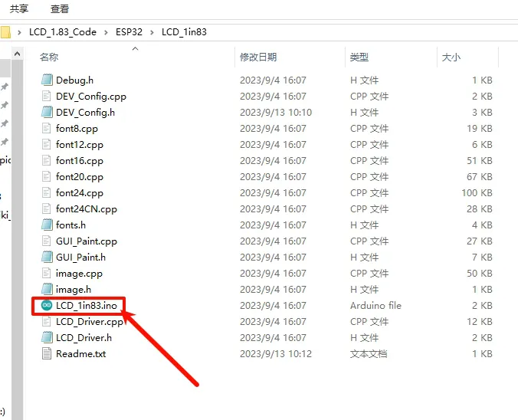
Task: Click the font24.cpp file icon
Action: (47, 192)
